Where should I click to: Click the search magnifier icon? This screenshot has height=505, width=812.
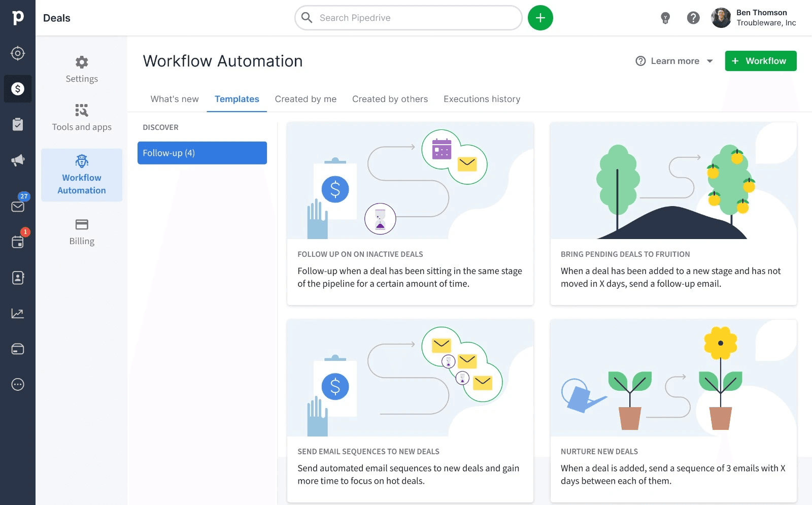[x=307, y=18]
